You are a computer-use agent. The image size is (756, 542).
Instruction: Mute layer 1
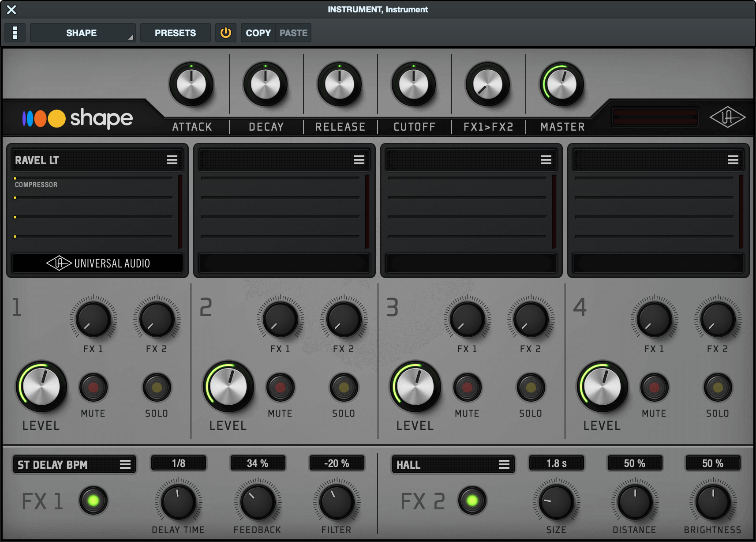[x=93, y=388]
